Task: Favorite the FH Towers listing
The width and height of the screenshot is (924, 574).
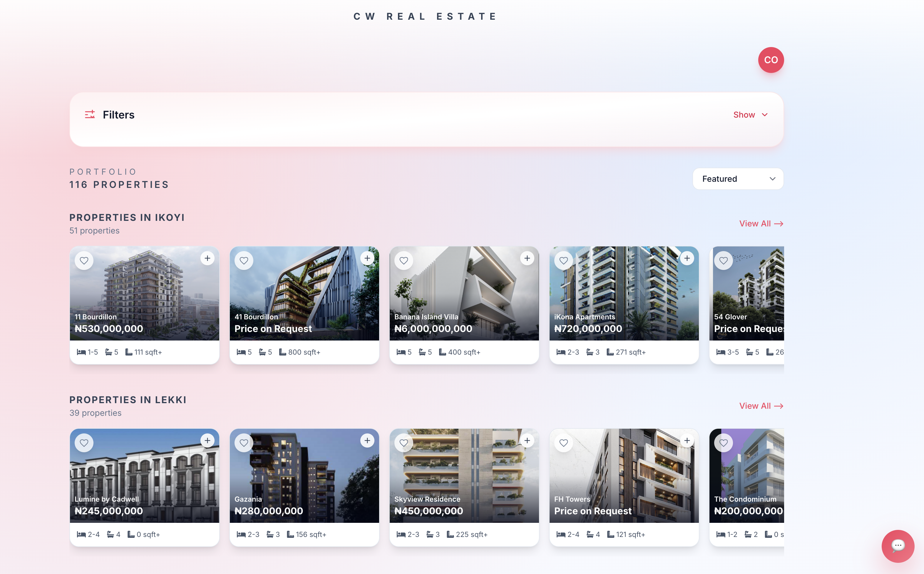Action: 563,443
